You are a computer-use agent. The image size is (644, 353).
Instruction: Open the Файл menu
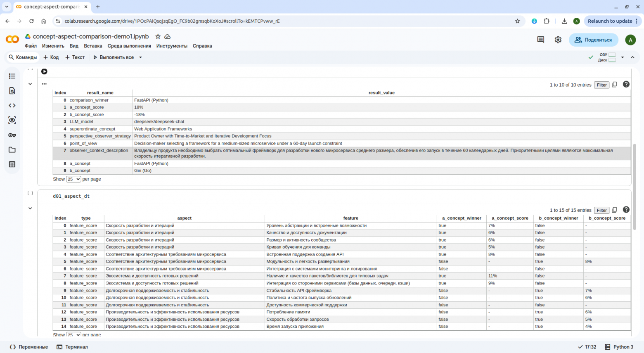point(31,46)
